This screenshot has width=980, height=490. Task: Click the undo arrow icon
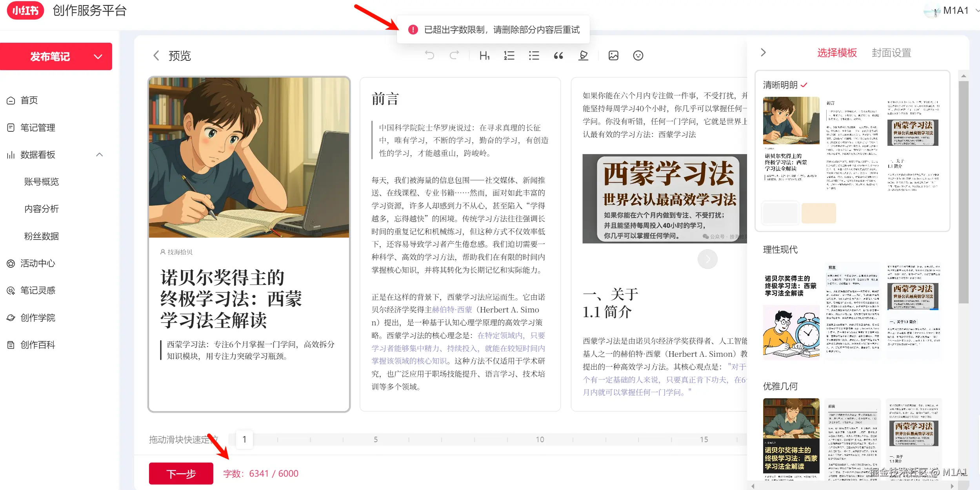point(429,55)
